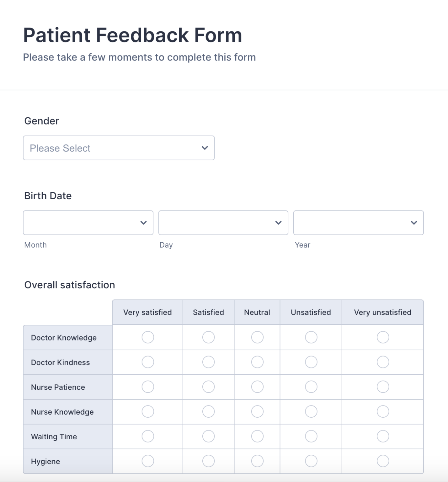Click the Unsatisfied column header
The height and width of the screenshot is (482, 448).
[311, 312]
